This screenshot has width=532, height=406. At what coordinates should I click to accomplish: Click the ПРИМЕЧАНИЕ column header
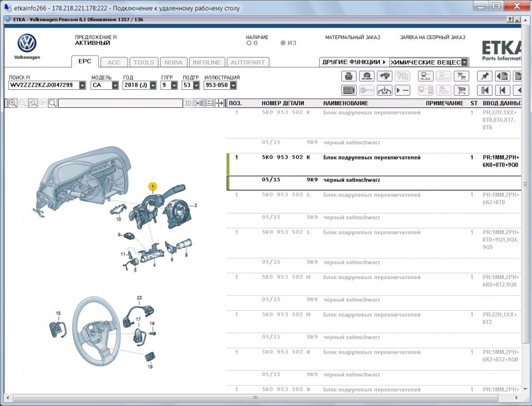tap(444, 103)
